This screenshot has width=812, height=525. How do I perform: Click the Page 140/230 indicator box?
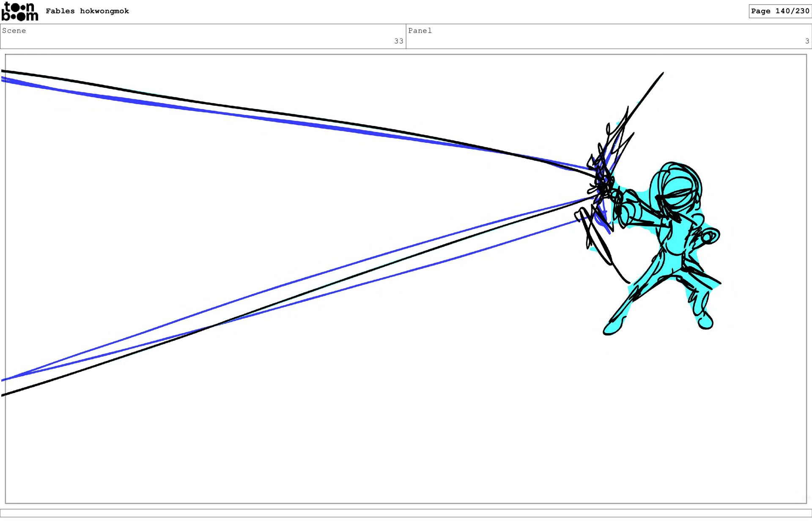[x=780, y=11]
